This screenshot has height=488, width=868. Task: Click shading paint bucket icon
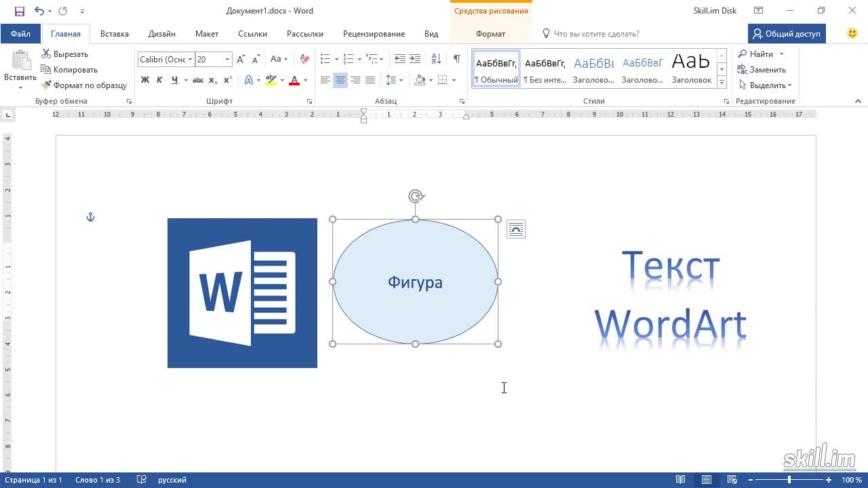tap(420, 80)
